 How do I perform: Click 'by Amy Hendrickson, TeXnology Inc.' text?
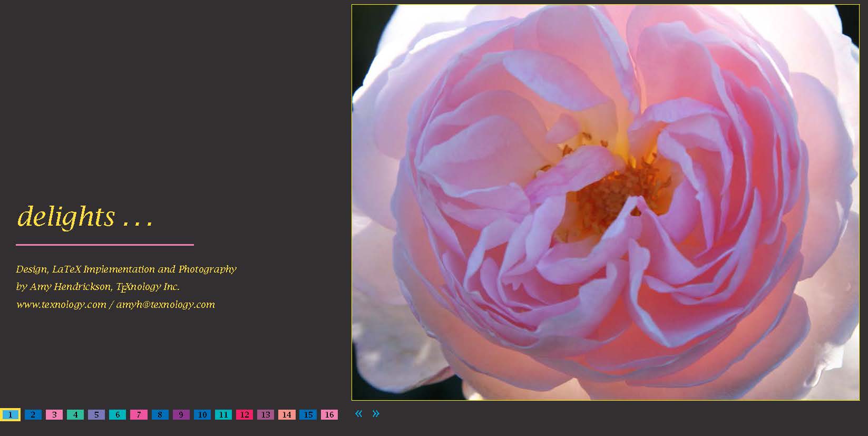[97, 287]
